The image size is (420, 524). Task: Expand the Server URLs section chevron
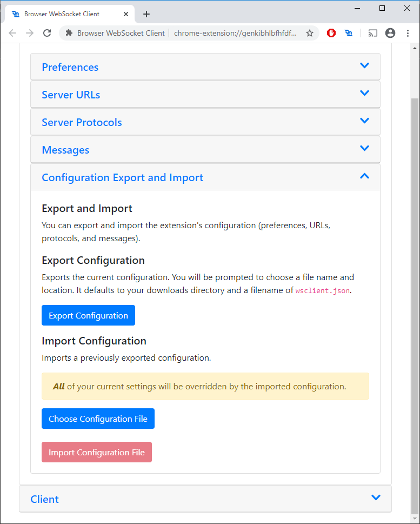pos(364,92)
